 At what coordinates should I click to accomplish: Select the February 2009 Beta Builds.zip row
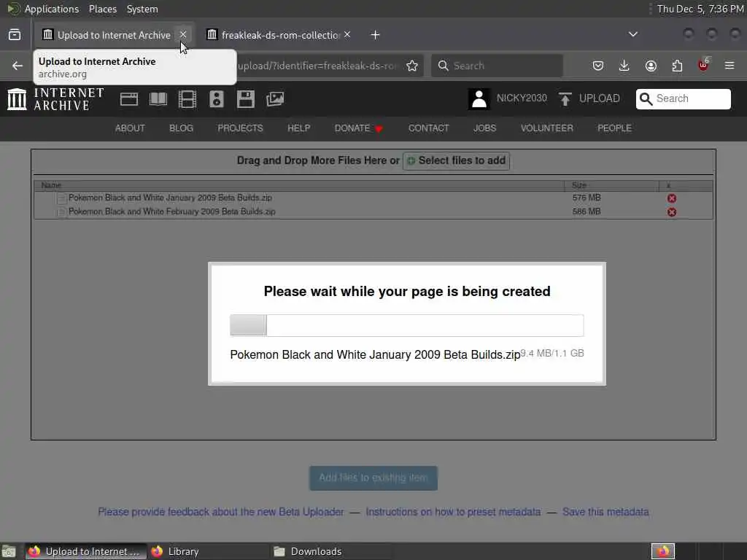pyautogui.click(x=373, y=211)
